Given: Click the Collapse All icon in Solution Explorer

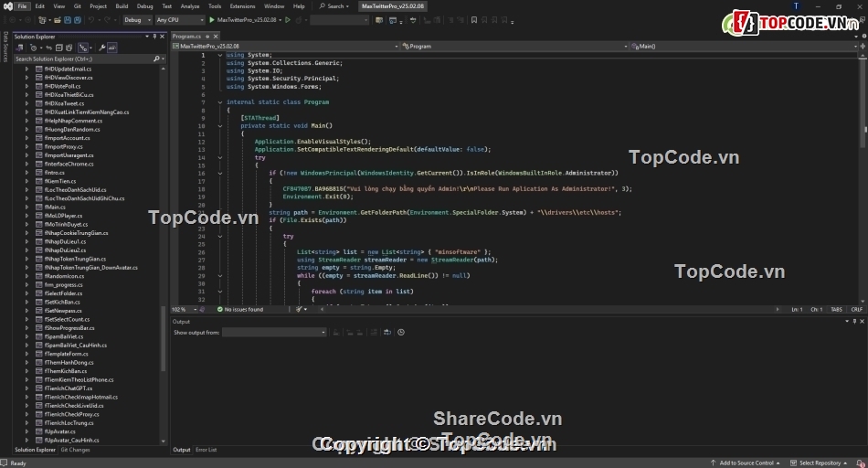Looking at the screenshot, I should [58, 48].
